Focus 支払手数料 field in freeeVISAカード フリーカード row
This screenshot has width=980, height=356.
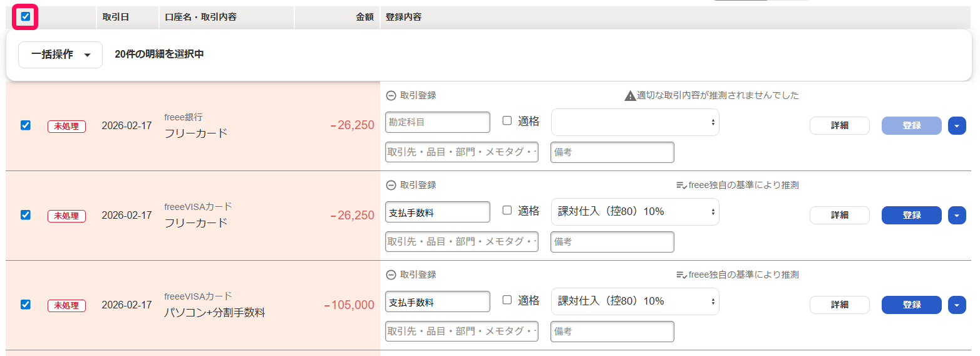438,212
